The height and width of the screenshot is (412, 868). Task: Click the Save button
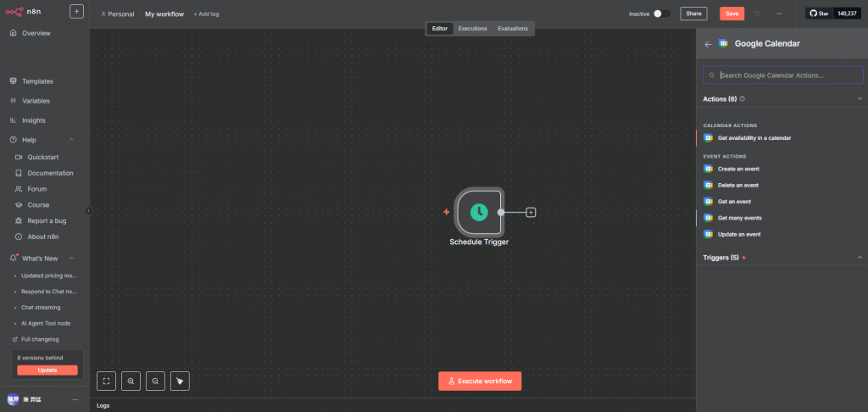732,14
